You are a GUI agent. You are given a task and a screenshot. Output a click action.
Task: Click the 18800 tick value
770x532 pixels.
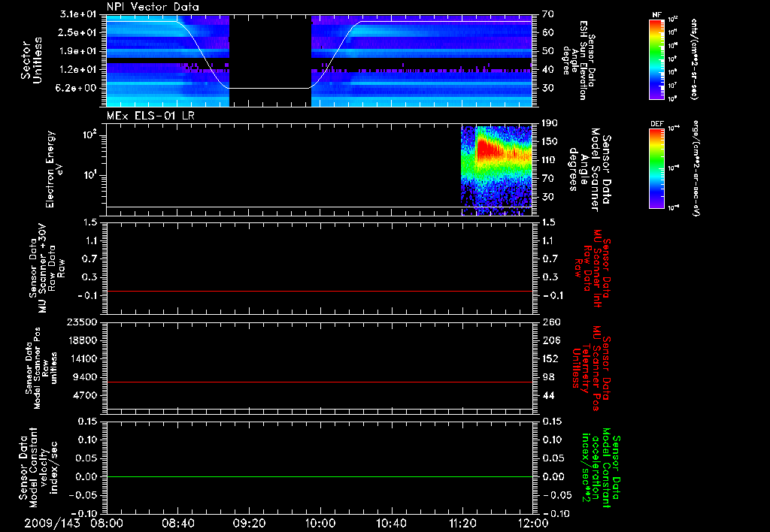82,340
